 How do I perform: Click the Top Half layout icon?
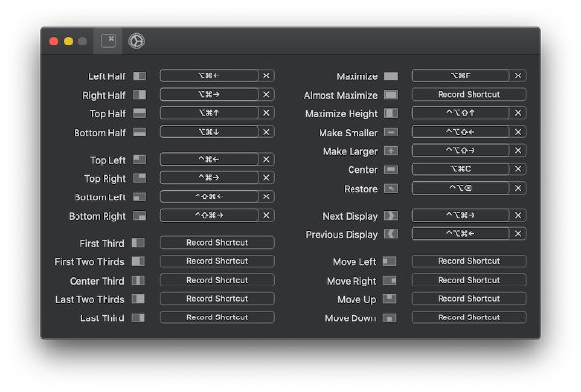point(139,113)
